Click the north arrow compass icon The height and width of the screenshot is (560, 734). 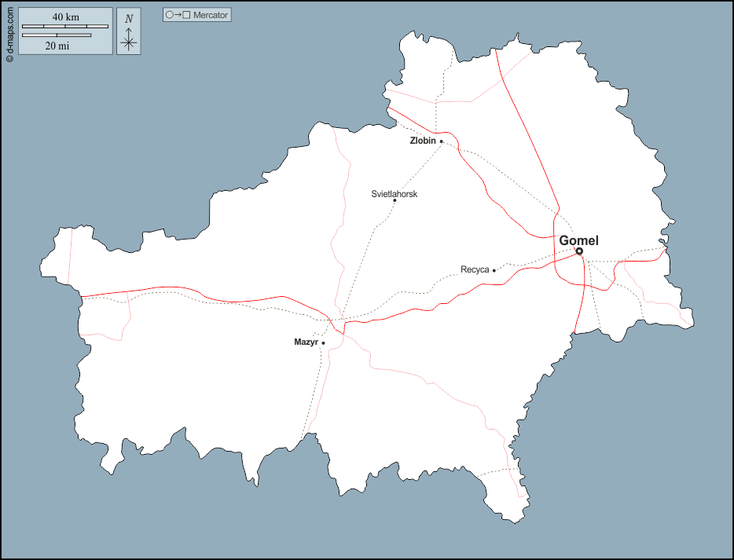(x=129, y=38)
